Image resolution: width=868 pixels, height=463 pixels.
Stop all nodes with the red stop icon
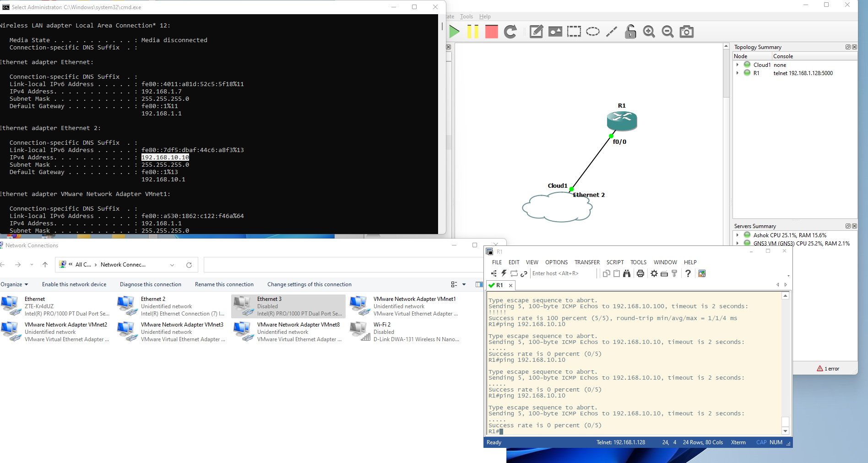(x=491, y=32)
